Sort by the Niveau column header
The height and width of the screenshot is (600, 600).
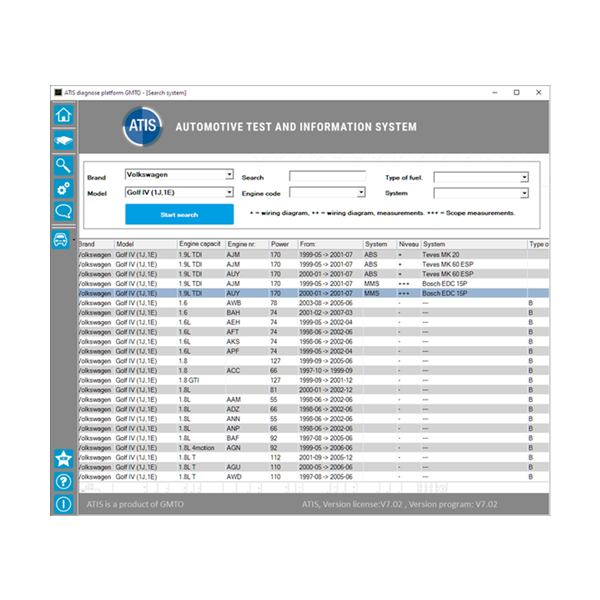pyautogui.click(x=409, y=244)
